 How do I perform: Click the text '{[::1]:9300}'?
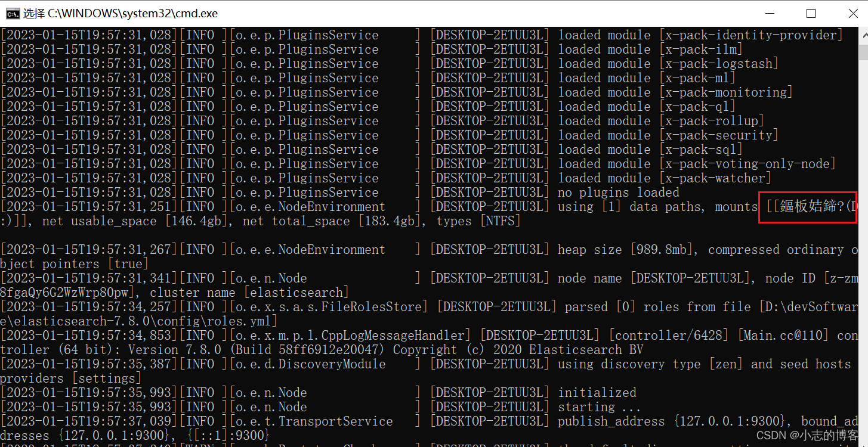click(228, 436)
